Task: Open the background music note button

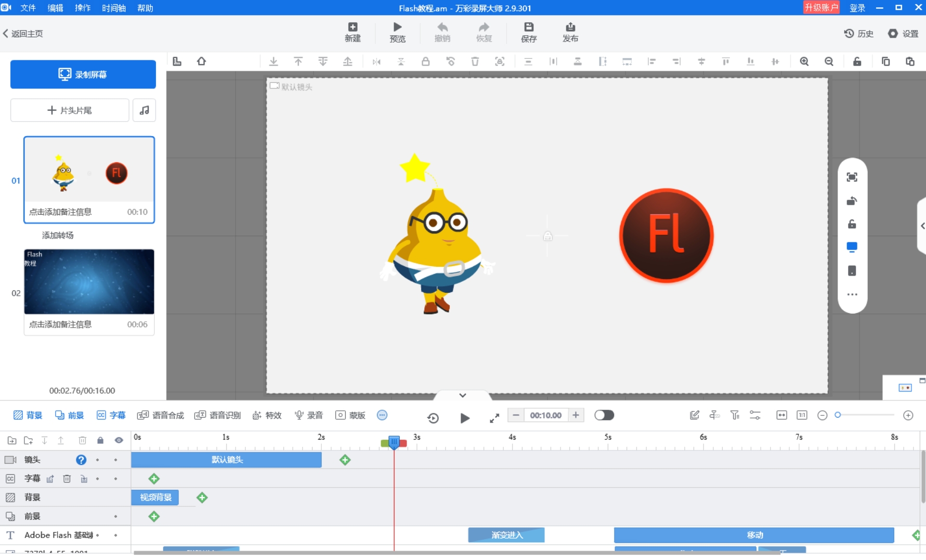Action: 144,110
